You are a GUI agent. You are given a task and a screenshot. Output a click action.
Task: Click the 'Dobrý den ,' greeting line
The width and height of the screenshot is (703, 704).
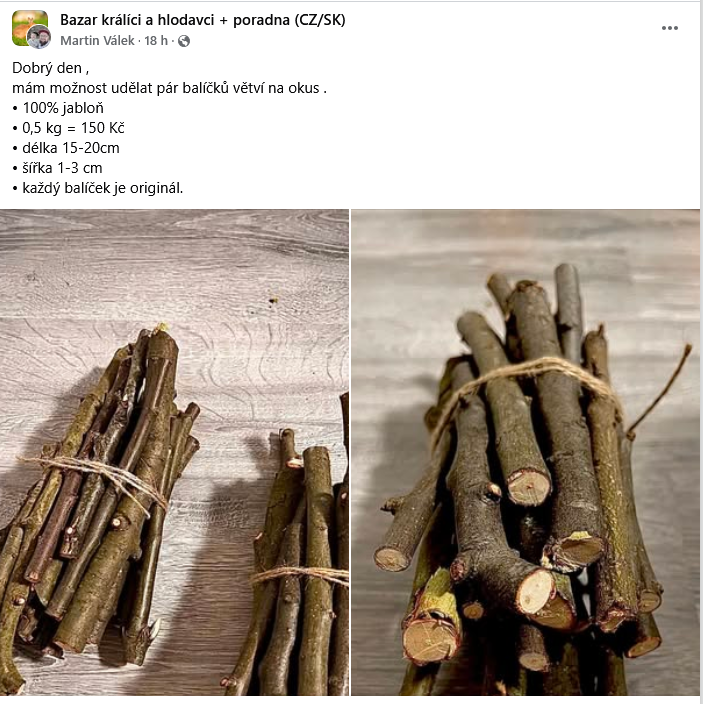click(50, 68)
